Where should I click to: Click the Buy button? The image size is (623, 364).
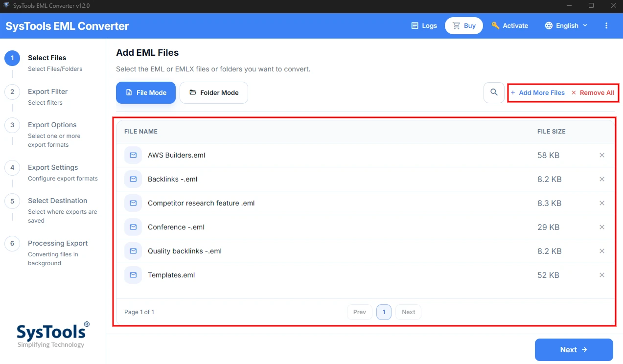(464, 25)
